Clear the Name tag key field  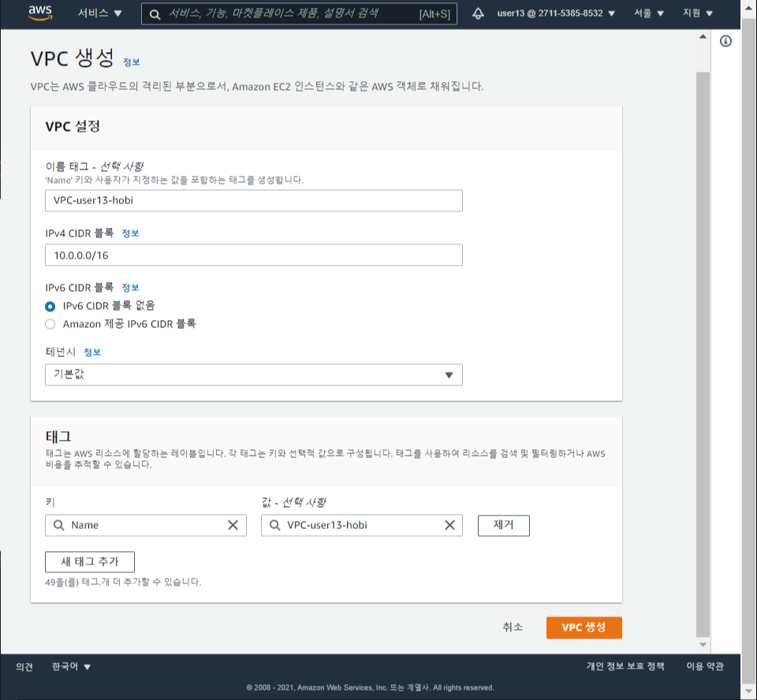tap(233, 525)
